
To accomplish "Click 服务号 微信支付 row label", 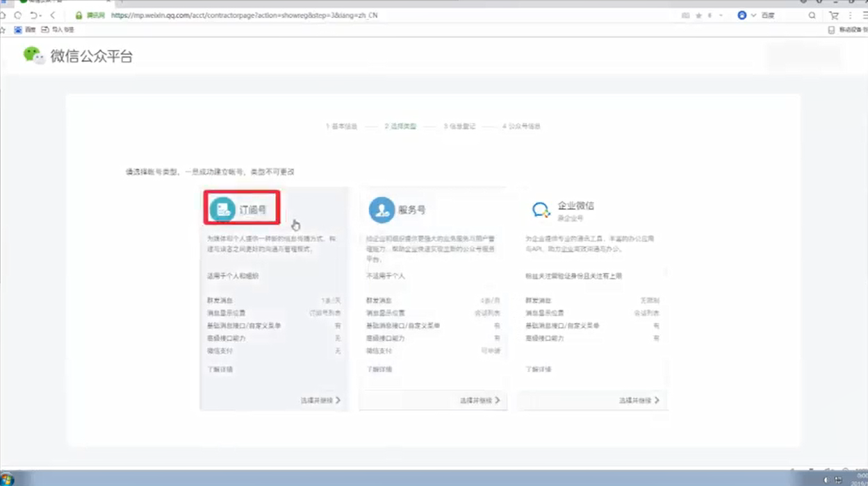I will (379, 351).
